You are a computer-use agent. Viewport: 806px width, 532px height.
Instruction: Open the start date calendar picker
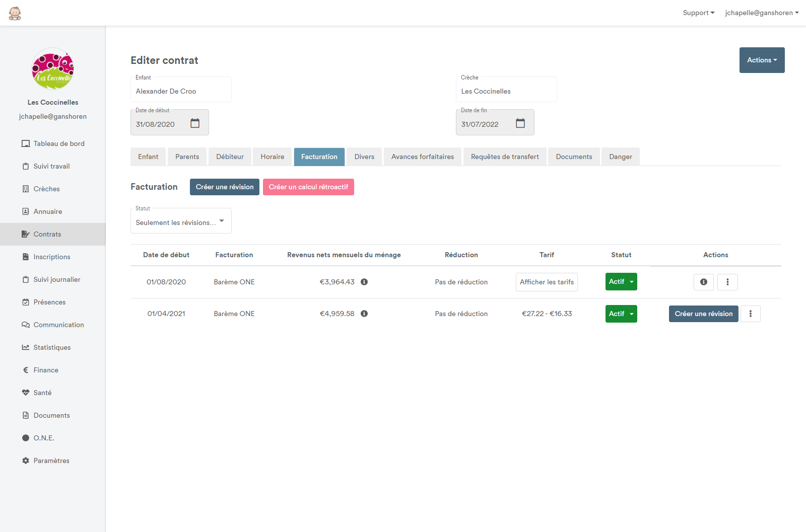pyautogui.click(x=195, y=123)
